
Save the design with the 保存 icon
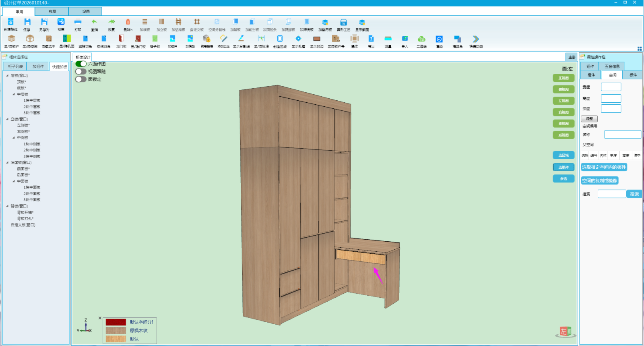coord(27,22)
